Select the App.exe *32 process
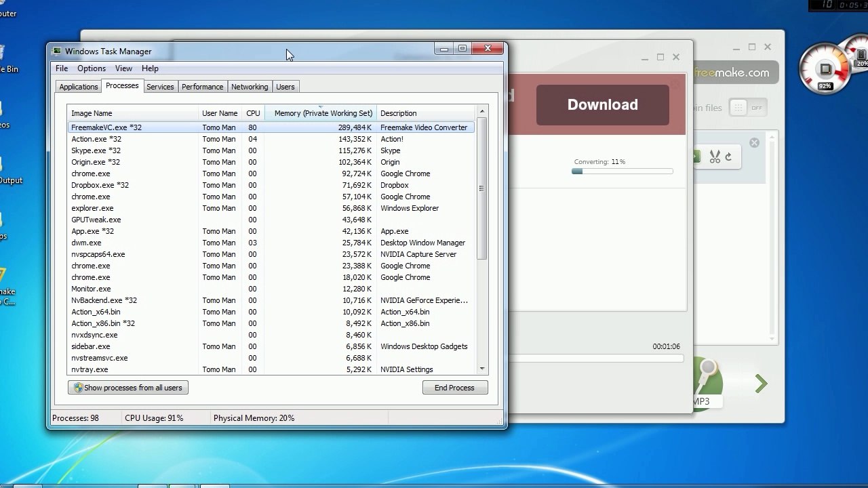868x488 pixels. point(271,231)
